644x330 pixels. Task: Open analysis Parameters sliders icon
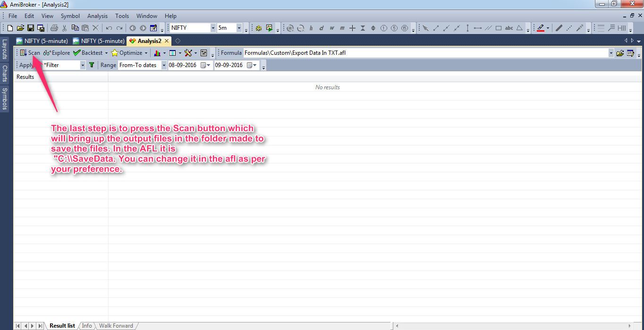204,53
